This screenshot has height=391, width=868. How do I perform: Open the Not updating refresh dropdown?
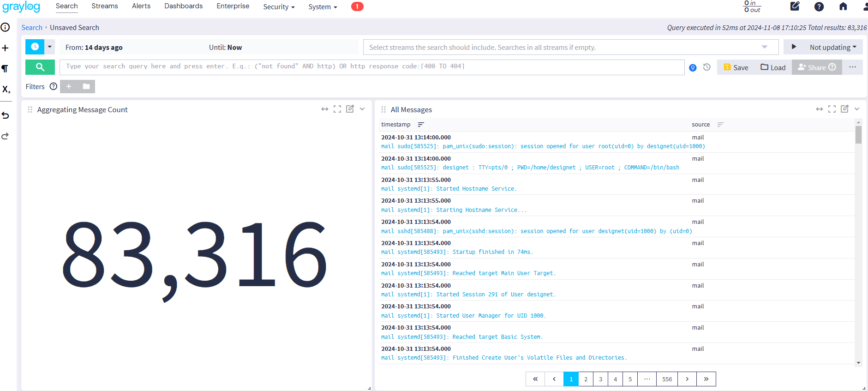pos(832,47)
